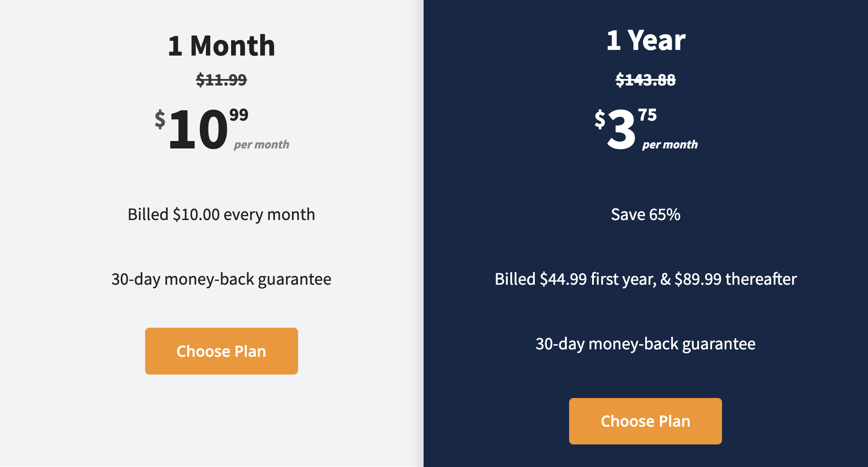This screenshot has height=467, width=868.
Task: Click the yearly plan money-back guarantee text
Action: 646,344
